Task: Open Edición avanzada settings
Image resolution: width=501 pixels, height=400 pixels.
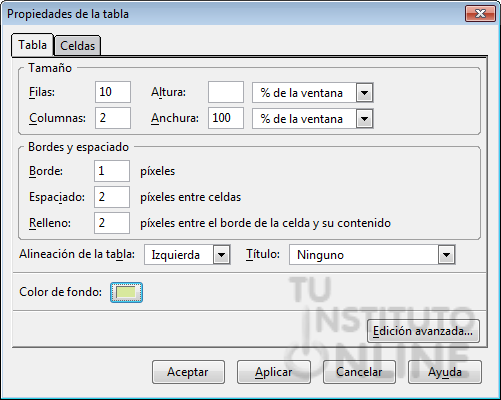Action: [x=423, y=331]
